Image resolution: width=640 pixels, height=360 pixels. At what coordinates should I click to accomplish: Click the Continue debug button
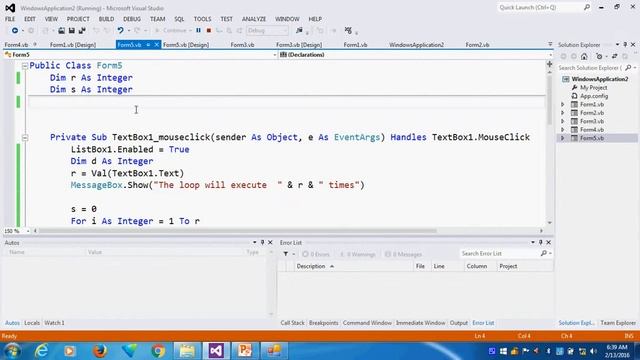172,31
